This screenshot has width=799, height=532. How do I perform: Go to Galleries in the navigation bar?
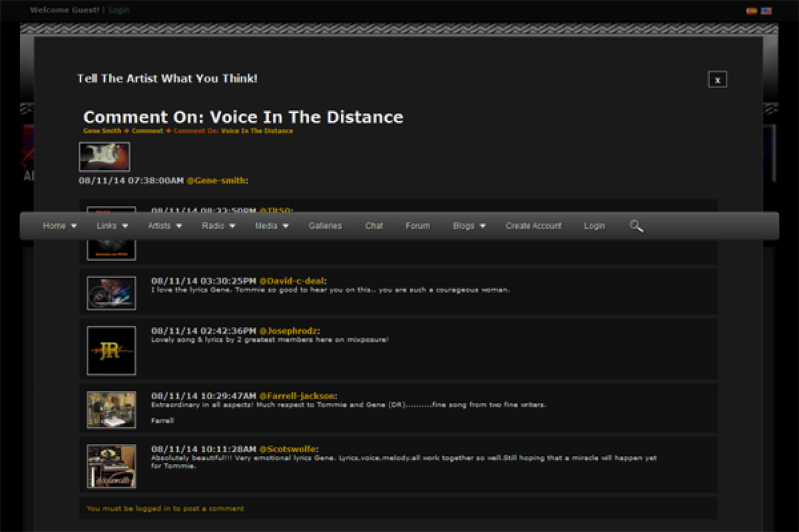(325, 226)
